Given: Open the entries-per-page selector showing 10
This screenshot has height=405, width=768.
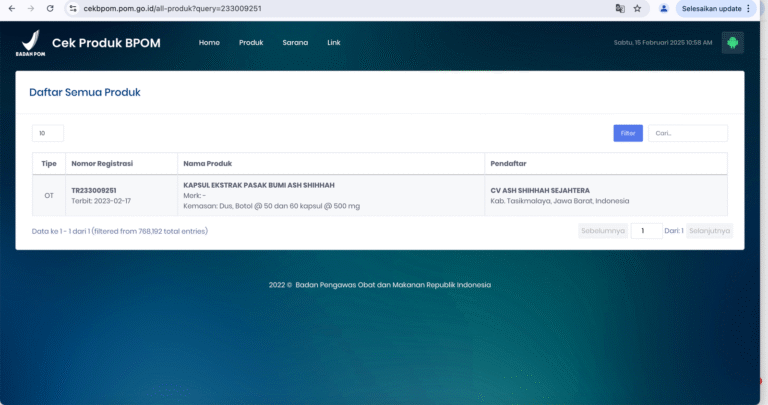Looking at the screenshot, I should tap(48, 133).
